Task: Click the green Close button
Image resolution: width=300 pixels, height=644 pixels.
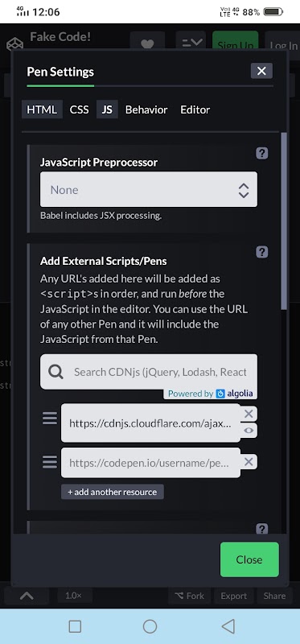Action: [249, 559]
